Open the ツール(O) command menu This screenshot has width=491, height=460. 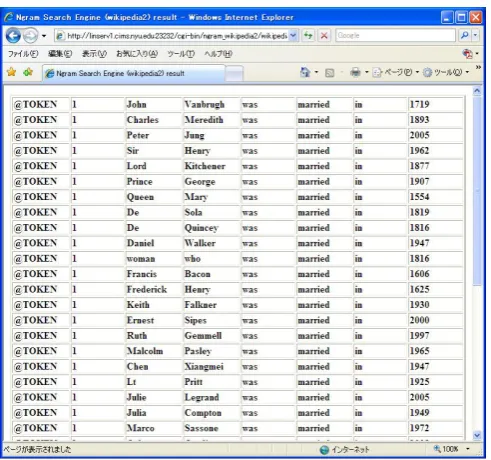click(x=446, y=72)
